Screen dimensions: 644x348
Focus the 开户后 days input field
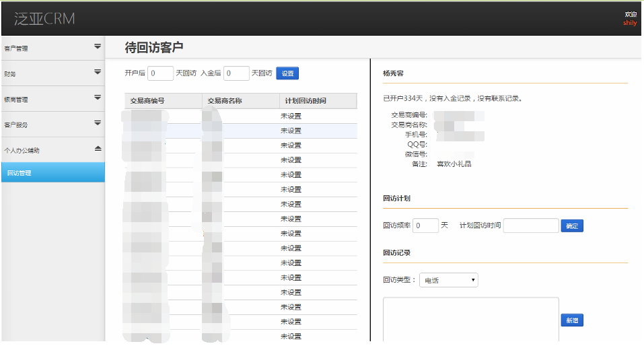[x=161, y=73]
